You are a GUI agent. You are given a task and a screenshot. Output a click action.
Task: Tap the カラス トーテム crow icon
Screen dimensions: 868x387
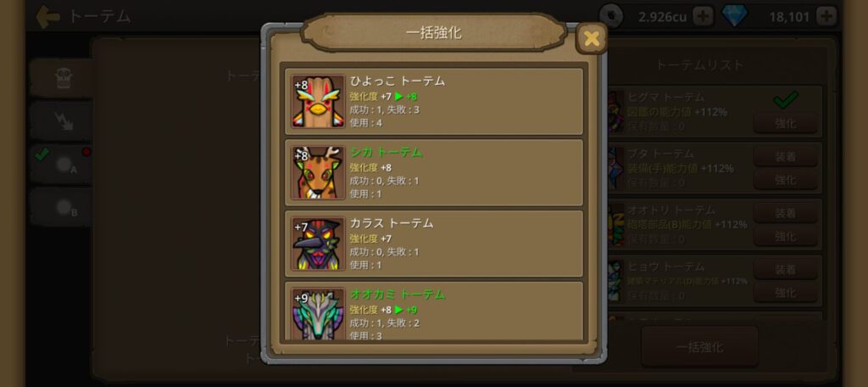point(318,244)
